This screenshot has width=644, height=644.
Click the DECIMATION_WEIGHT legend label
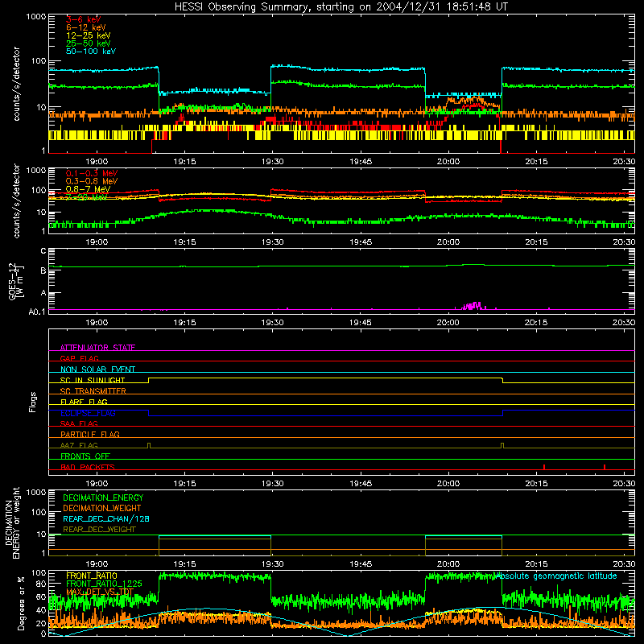(102, 508)
